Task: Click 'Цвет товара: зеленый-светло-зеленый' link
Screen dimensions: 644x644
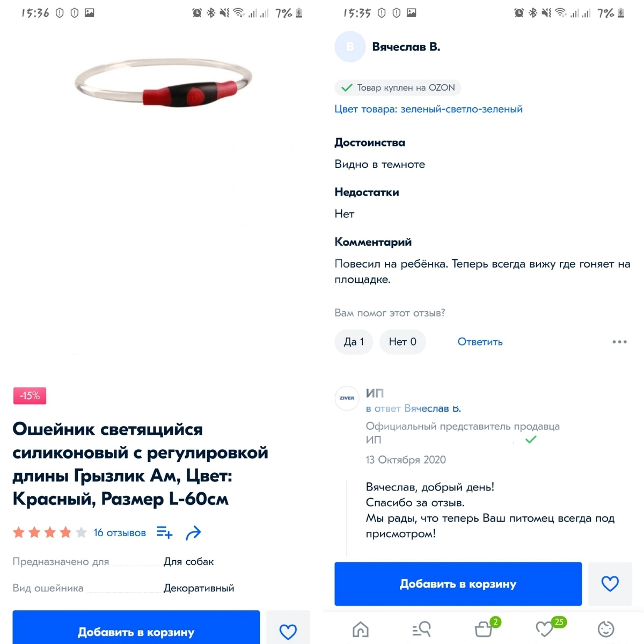Action: 428,109
